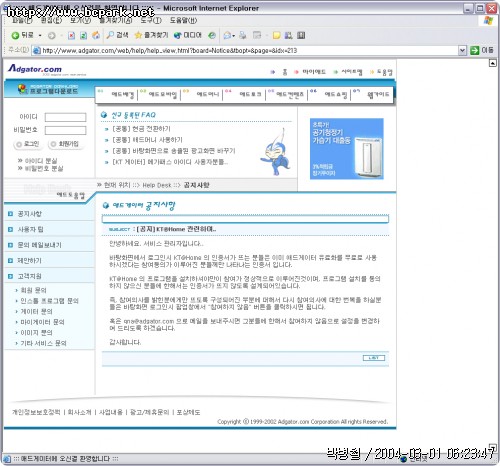The height and width of the screenshot is (466, 500).
Task: Go to the browser home page icon
Action: pos(96,35)
